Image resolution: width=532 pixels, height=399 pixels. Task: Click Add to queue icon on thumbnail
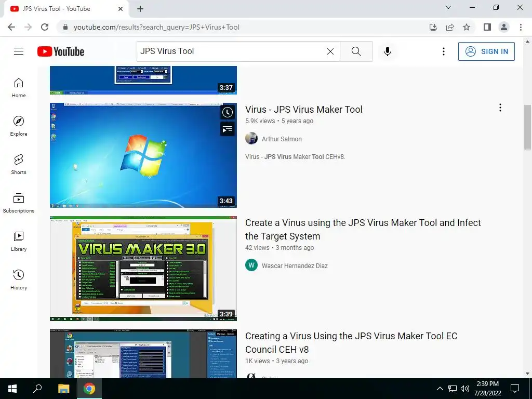228,129
